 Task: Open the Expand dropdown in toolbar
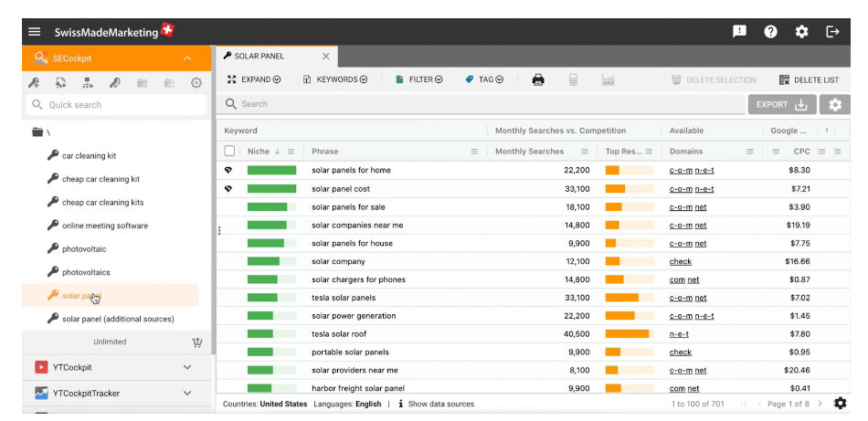(x=254, y=79)
